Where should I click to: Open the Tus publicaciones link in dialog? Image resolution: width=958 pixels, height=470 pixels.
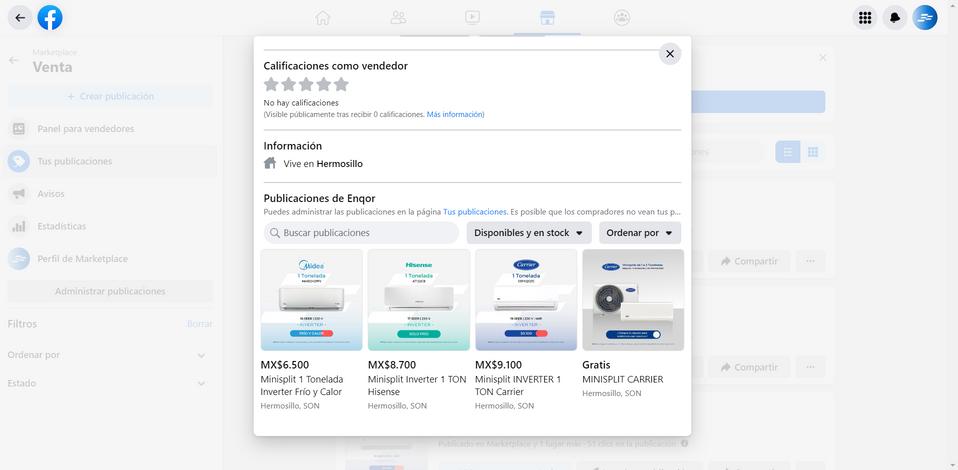click(x=475, y=212)
